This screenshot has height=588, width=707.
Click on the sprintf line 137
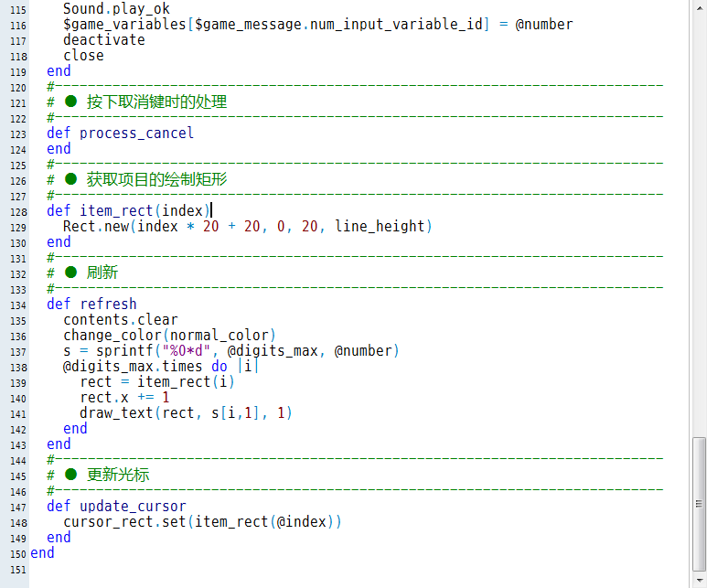(231, 351)
